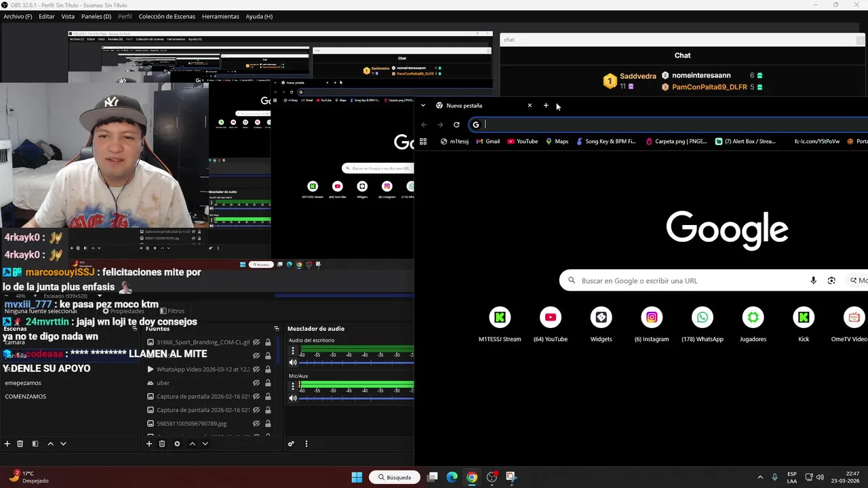Open Widgets shortcut tile
Viewport: 868px width, 488px height.
(601, 325)
